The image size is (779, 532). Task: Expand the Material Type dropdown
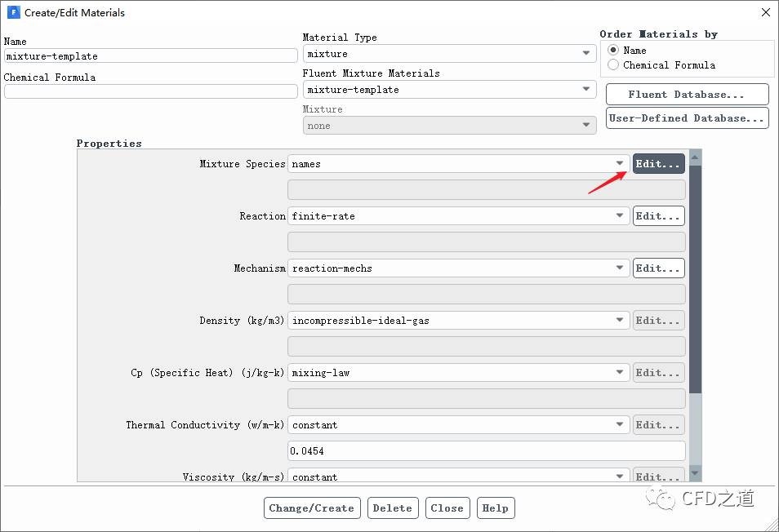(449, 54)
